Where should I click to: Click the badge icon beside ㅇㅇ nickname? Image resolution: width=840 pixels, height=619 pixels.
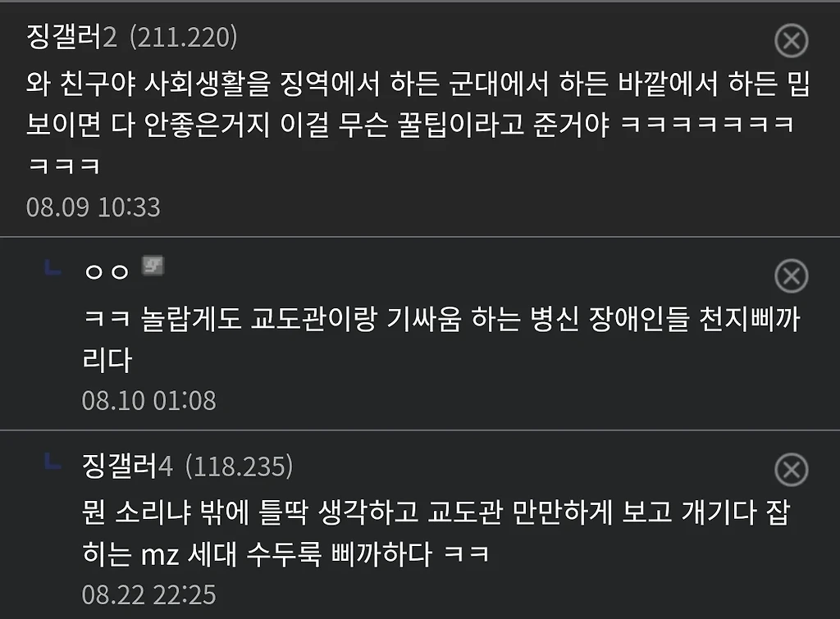[x=153, y=266]
